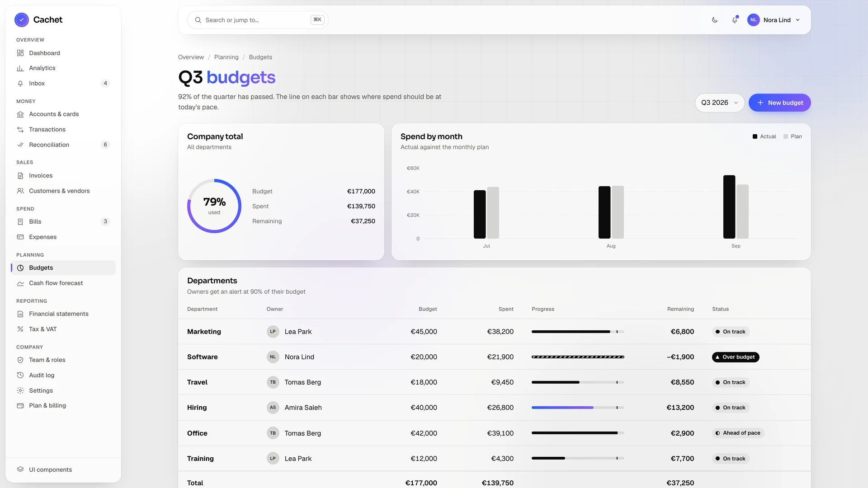Click the Total spent €139,750 cell
Image resolution: width=868 pixels, height=488 pixels.
497,483
